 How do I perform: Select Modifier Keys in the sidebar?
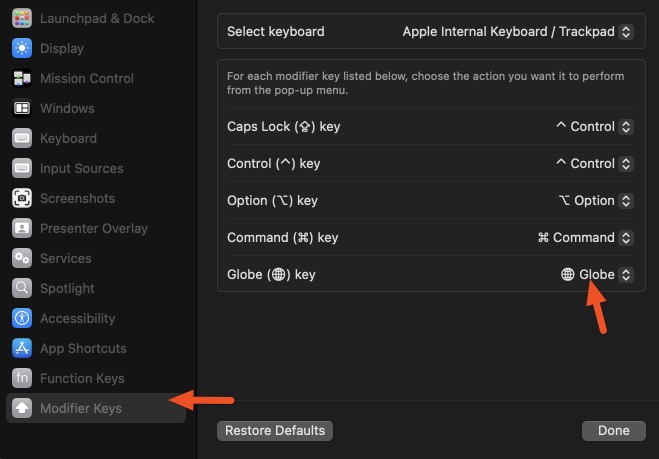tap(80, 408)
